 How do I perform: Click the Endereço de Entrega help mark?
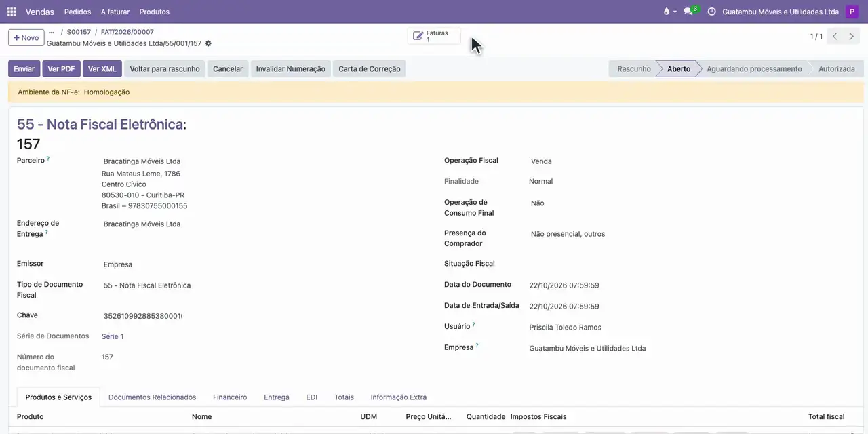click(46, 232)
